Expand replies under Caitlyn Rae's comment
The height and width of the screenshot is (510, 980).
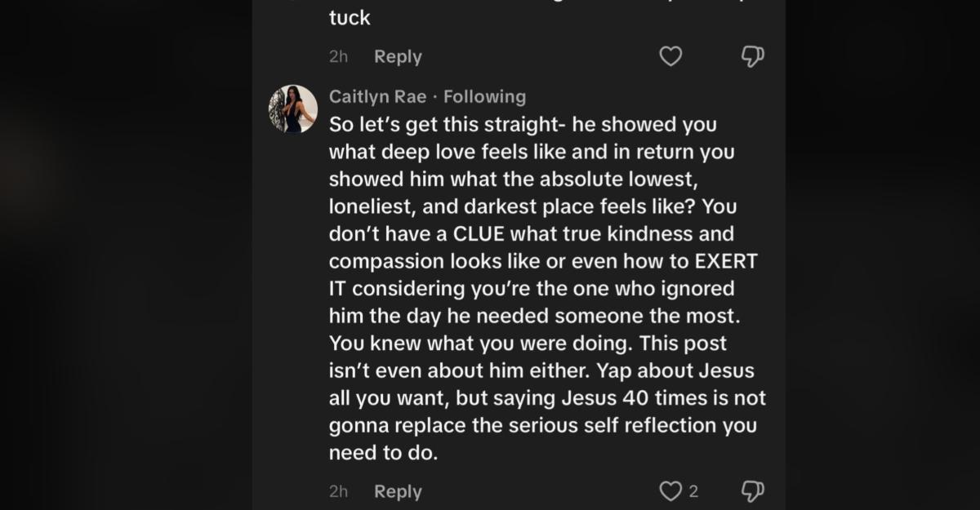(397, 490)
